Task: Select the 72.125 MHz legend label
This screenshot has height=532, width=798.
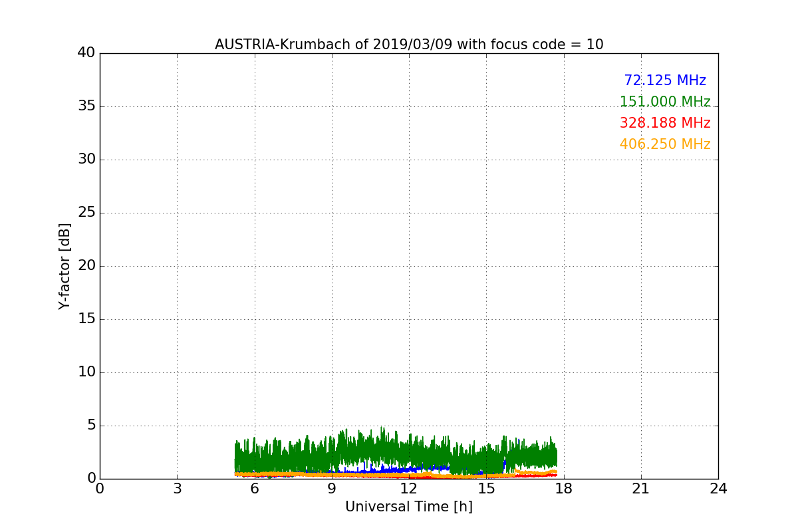Action: click(665, 80)
